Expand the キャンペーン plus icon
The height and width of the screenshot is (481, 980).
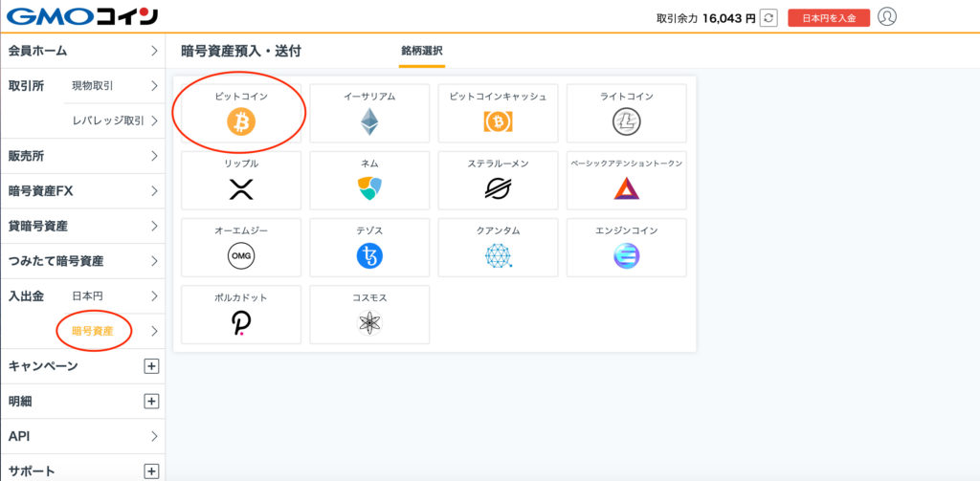click(151, 366)
